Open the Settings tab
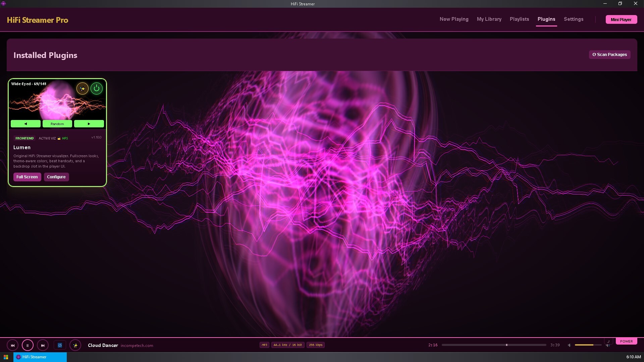644x362 pixels. pos(574,19)
